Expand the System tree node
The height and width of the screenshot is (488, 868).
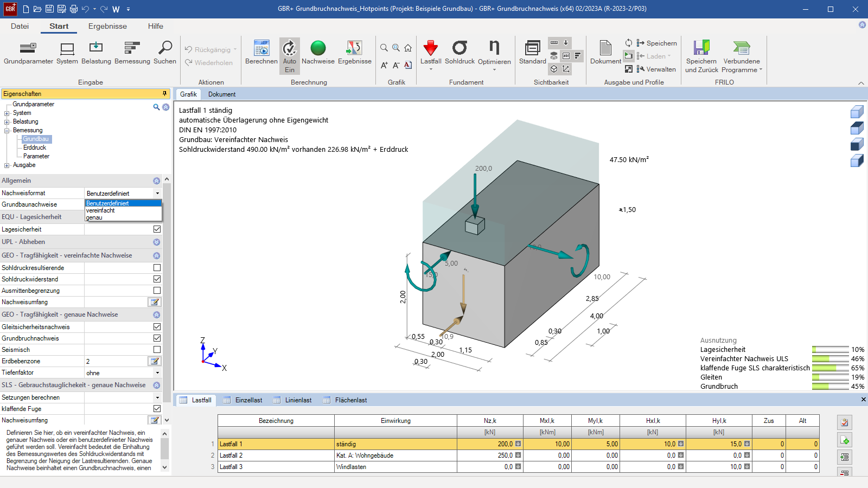[x=7, y=113]
